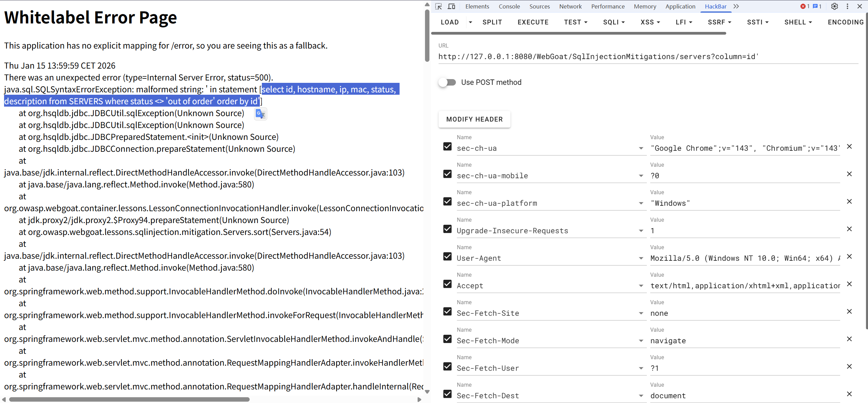Uncheck the sec-ch-ua-mobile header checkbox
The height and width of the screenshot is (403, 868).
pos(447,174)
